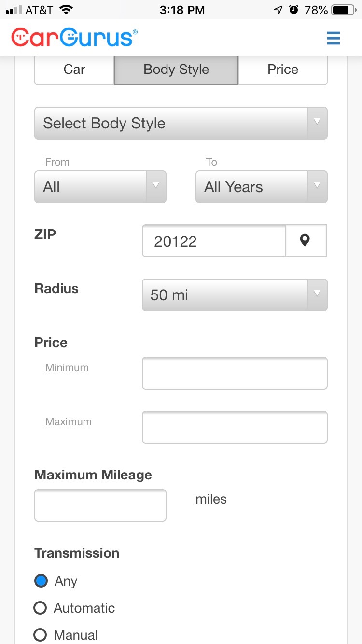Tap the alarm clock status bar icon
Screen dimensions: 362x644
(x=294, y=10)
